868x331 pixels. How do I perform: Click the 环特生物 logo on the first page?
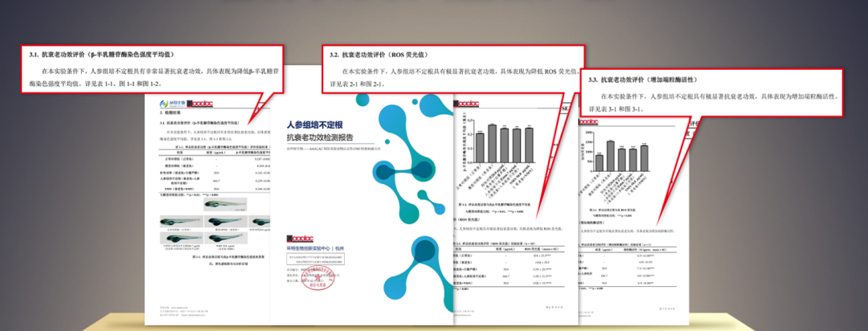172,104
